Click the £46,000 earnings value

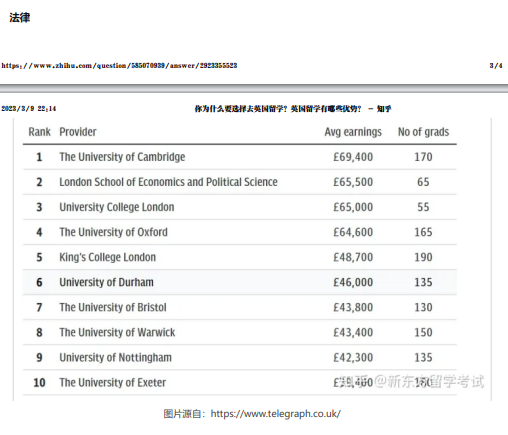353,282
